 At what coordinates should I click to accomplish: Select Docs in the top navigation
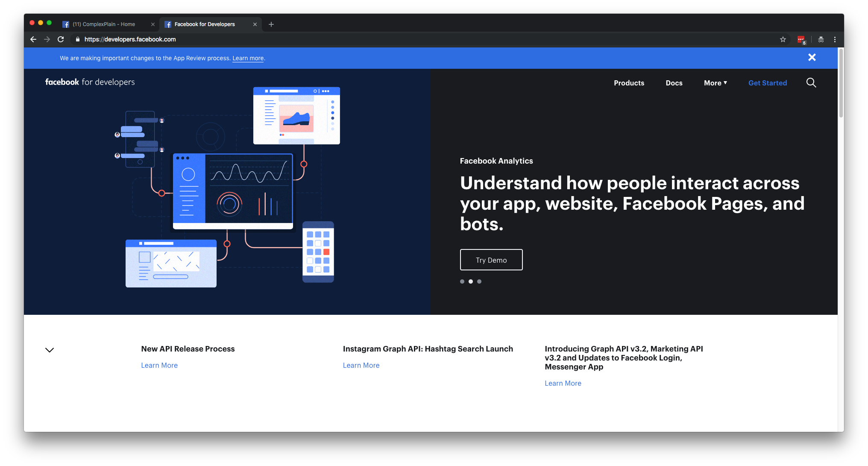pos(674,83)
